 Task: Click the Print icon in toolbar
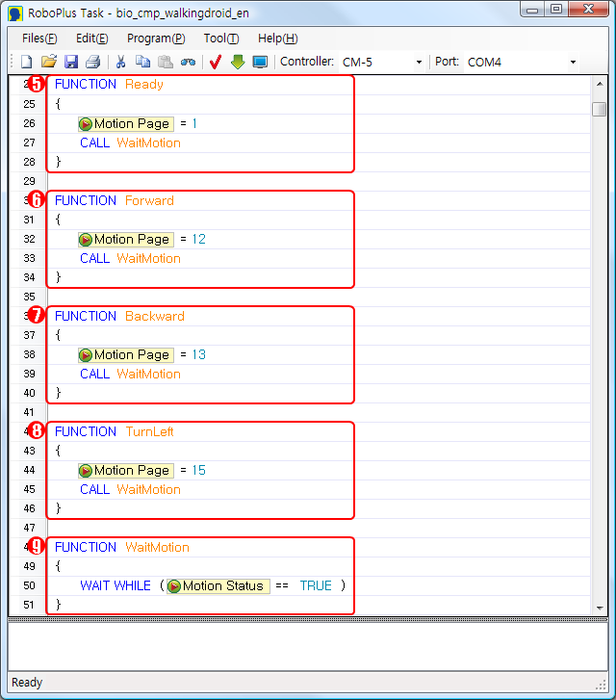[x=92, y=62]
